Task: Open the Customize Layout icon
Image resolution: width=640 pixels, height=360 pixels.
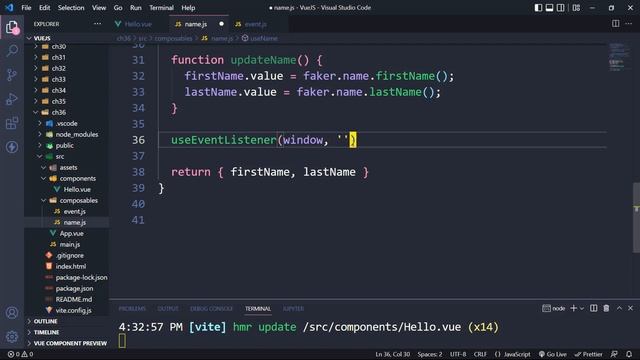Action: [576, 8]
